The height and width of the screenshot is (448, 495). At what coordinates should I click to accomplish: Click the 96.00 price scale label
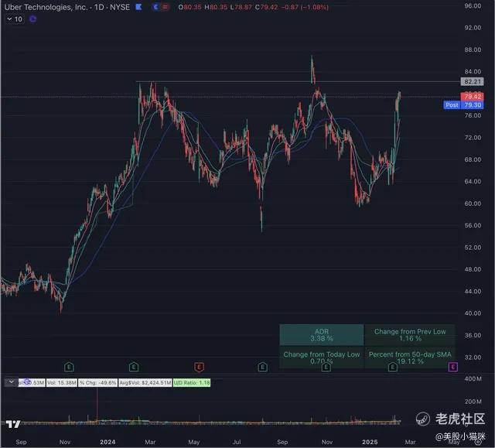(x=473, y=5)
